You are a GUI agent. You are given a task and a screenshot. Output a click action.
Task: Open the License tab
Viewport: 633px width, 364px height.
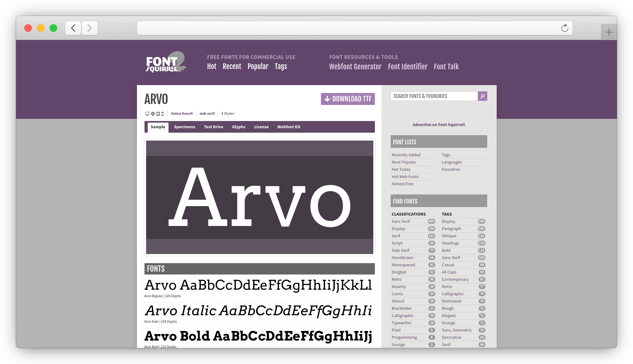pyautogui.click(x=261, y=127)
